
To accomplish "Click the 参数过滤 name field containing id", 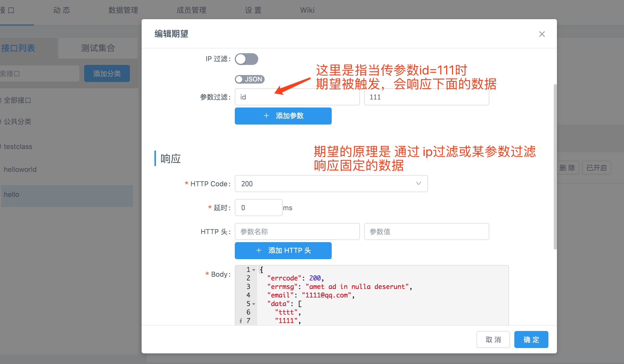I will pos(297,97).
